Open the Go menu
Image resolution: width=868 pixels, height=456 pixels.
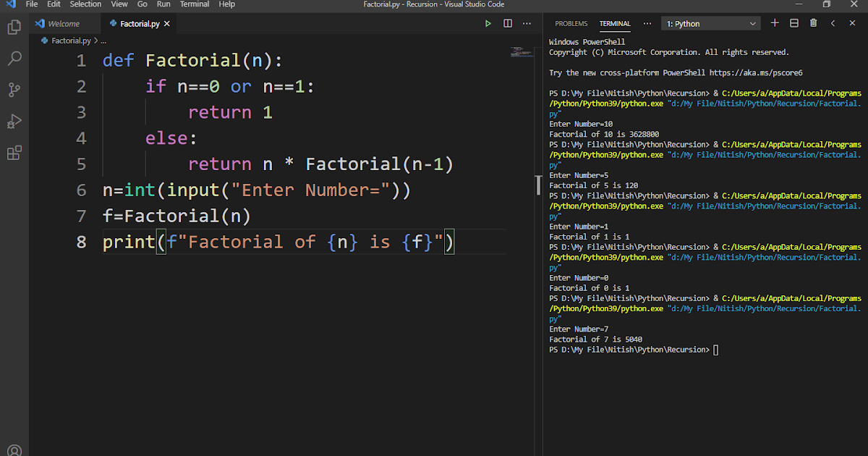click(142, 4)
